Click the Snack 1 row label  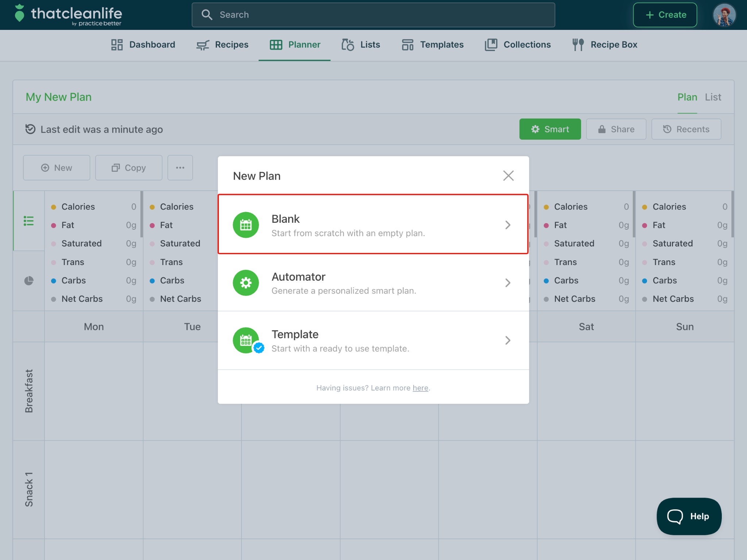pyautogui.click(x=29, y=489)
